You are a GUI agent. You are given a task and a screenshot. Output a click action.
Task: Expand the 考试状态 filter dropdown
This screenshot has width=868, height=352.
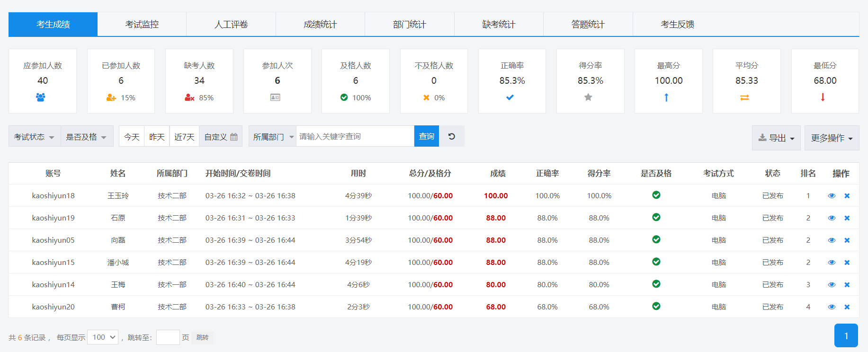pyautogui.click(x=34, y=137)
